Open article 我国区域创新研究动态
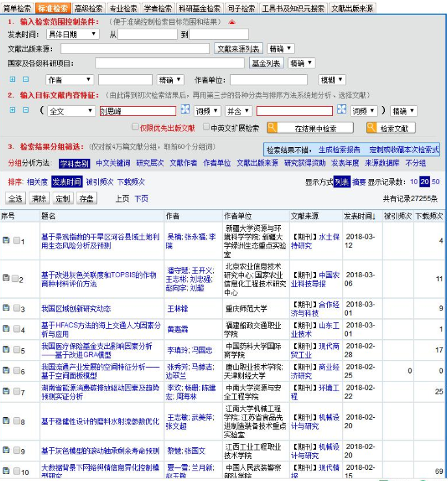This screenshot has width=448, height=481. pos(76,309)
